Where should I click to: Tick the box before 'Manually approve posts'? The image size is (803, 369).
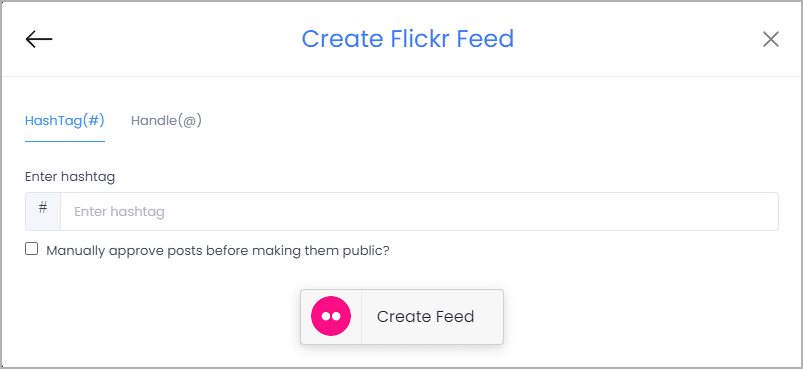click(x=32, y=249)
